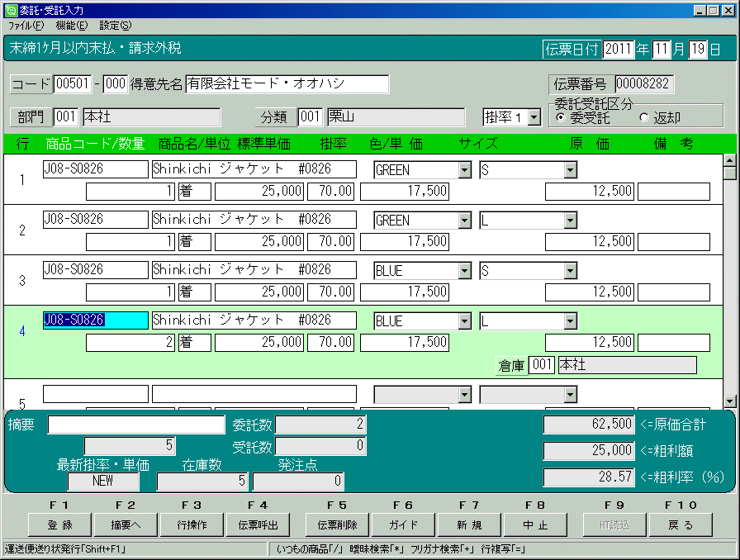Click the 伝票番号 value 00008282

point(643,84)
